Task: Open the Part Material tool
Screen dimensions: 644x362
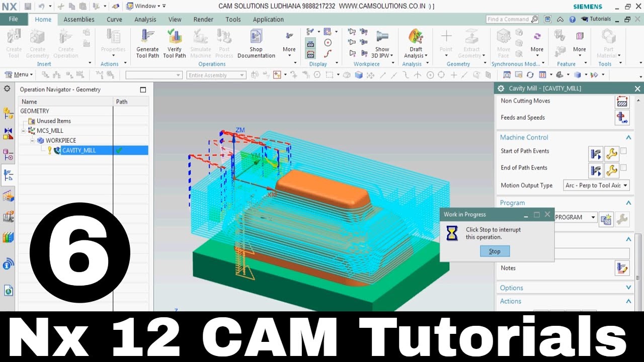Action: click(609, 43)
